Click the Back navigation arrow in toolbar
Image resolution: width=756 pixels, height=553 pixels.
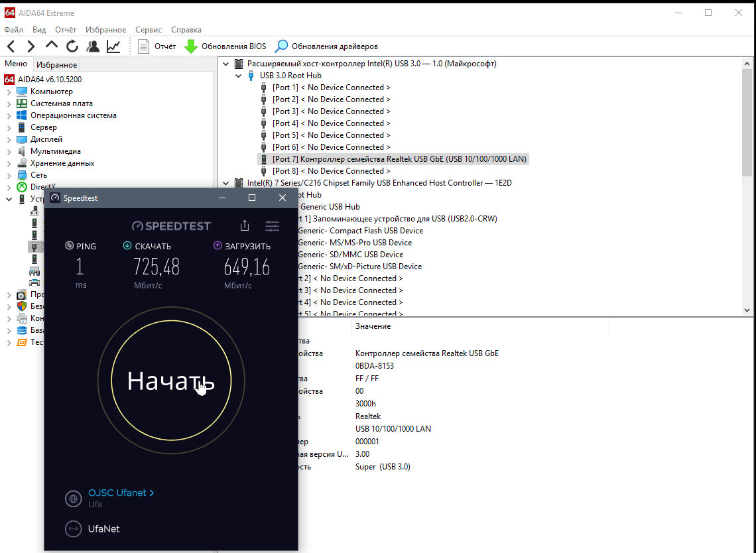(x=11, y=46)
